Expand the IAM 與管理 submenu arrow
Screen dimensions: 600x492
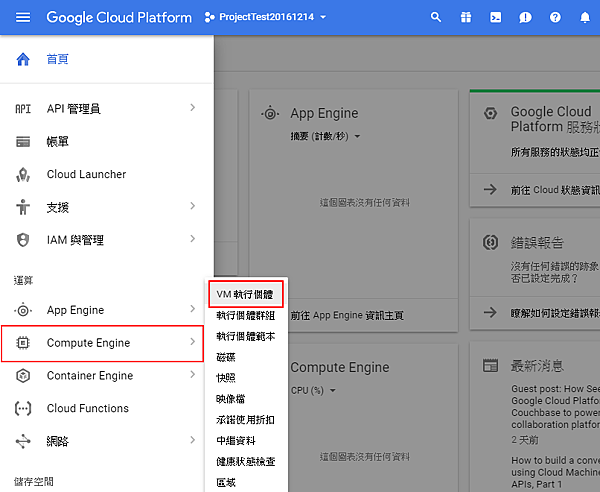[x=192, y=240]
